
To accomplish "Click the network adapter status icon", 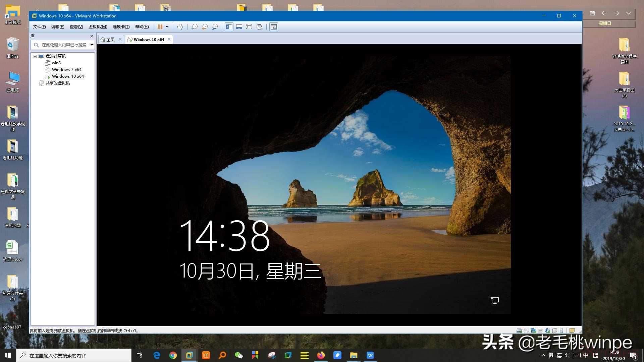I will (533, 330).
